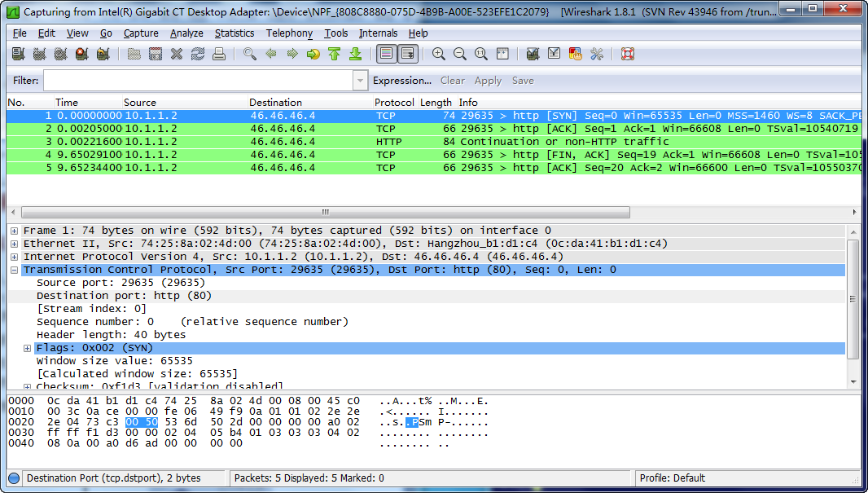Viewport: 868px width, 493px height.
Task: Save the current filter
Action: coord(523,81)
